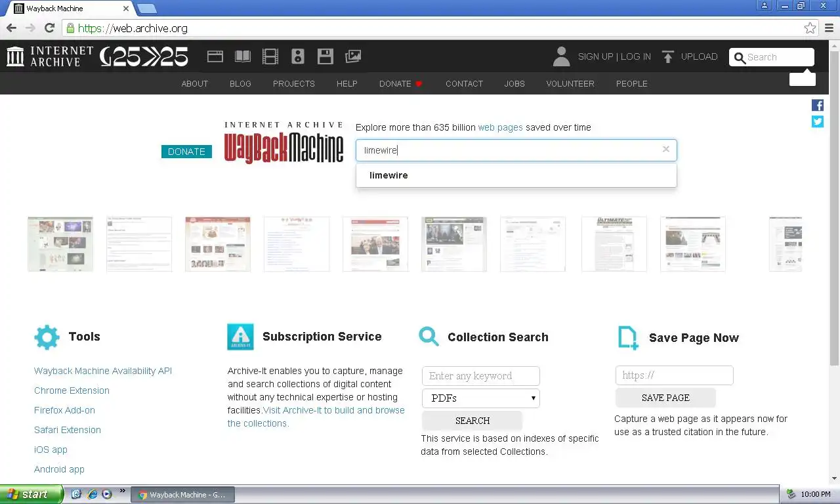Open the CONTACT menu item
Screen dimensions: 840x504
[464, 84]
